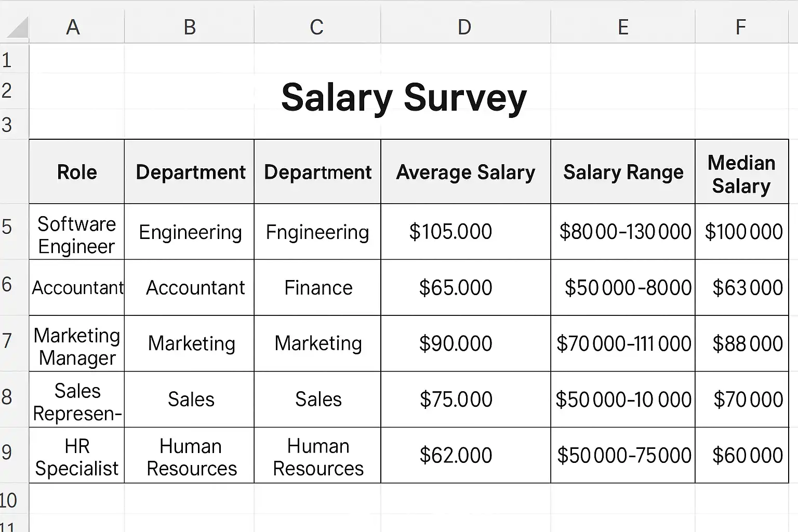Select the Role header cell
This screenshot has height=532, width=798.
pyautogui.click(x=77, y=172)
